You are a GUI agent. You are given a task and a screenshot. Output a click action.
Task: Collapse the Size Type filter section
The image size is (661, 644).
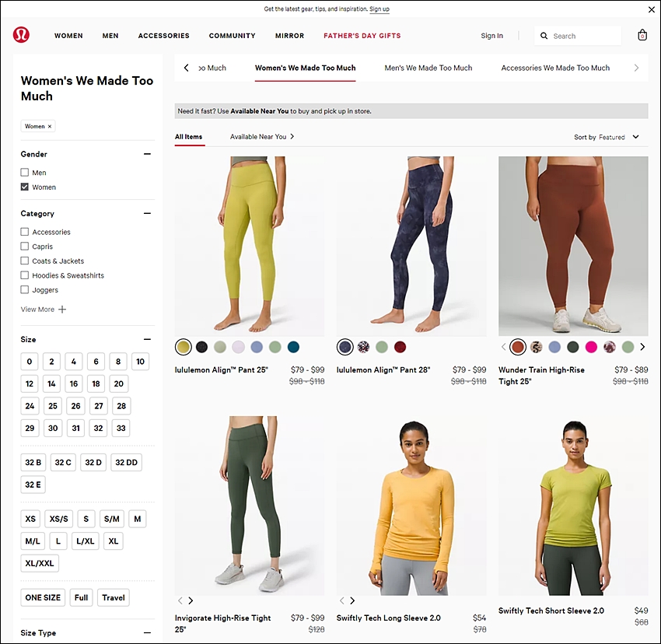[x=147, y=632]
